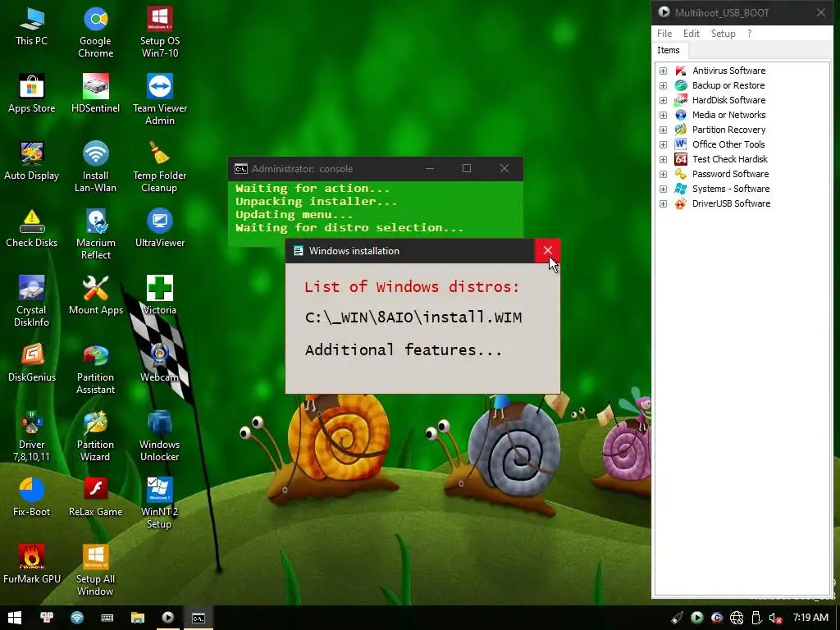The image size is (840, 630).
Task: Expand the Test Check Hardisk node
Action: tap(663, 160)
